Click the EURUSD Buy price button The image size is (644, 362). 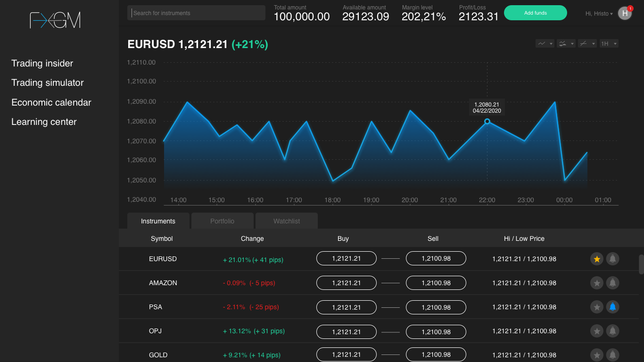347,258
